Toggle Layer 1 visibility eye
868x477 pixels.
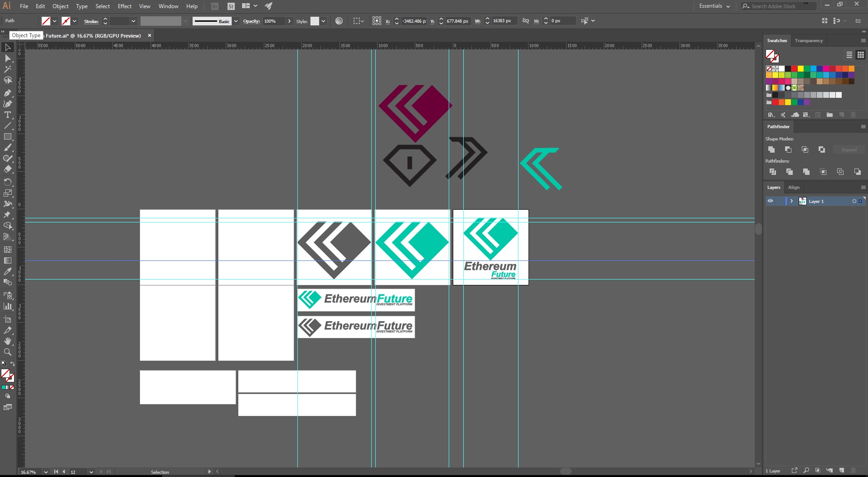(770, 201)
